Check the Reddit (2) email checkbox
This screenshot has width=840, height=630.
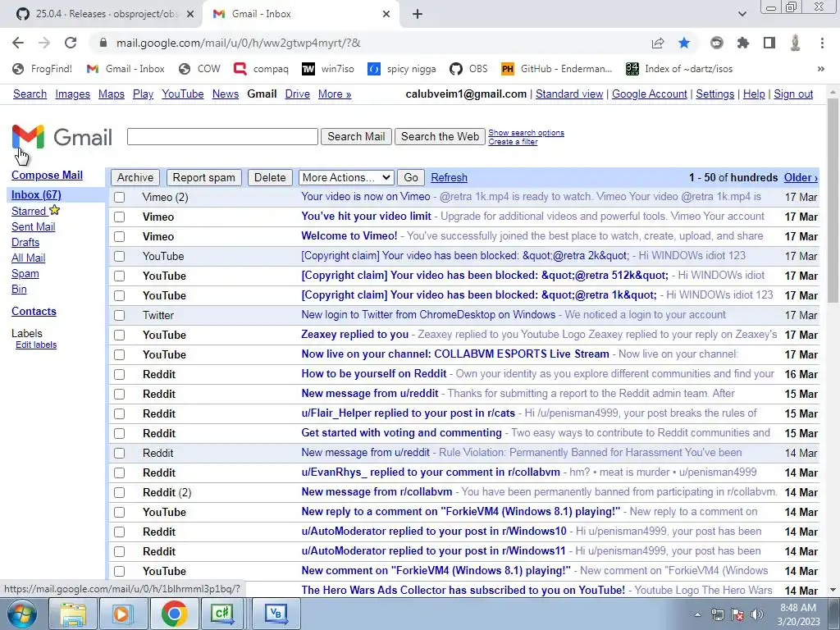click(120, 492)
